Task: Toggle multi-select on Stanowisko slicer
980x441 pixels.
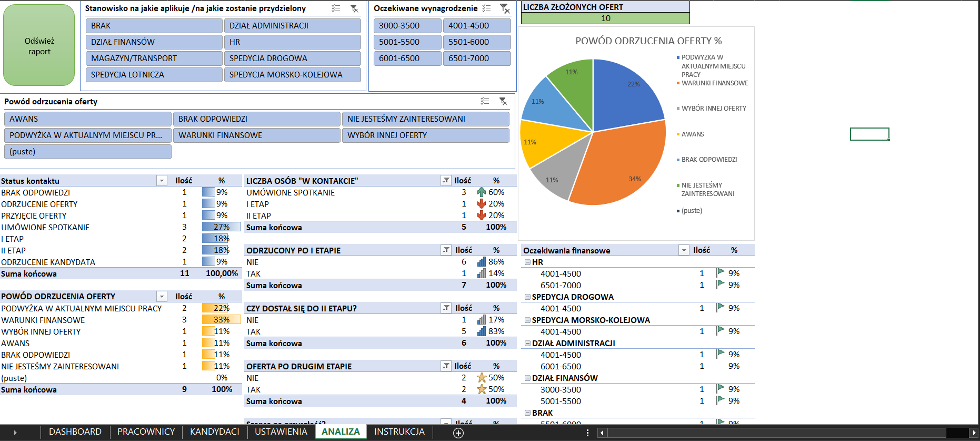Action: point(336,8)
